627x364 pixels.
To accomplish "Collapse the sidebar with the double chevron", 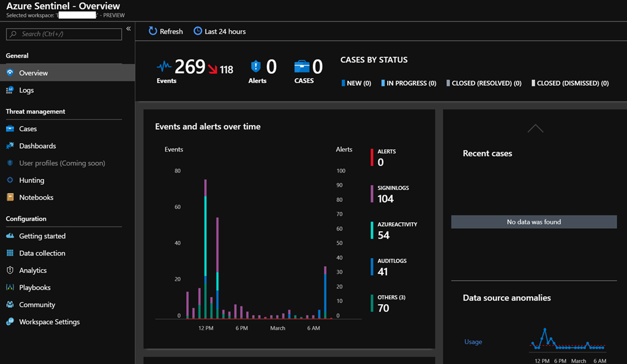I will pyautogui.click(x=129, y=29).
